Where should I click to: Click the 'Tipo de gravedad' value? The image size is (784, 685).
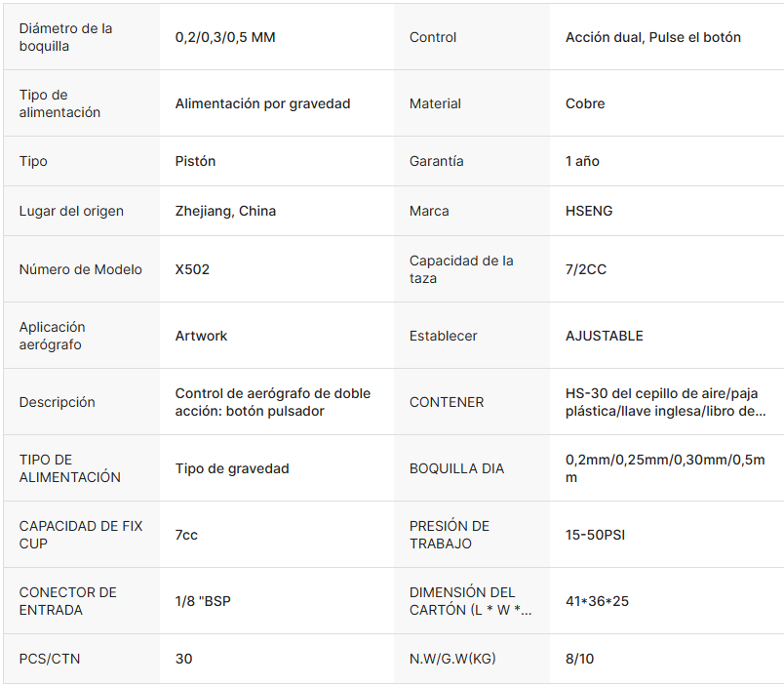[x=232, y=468]
